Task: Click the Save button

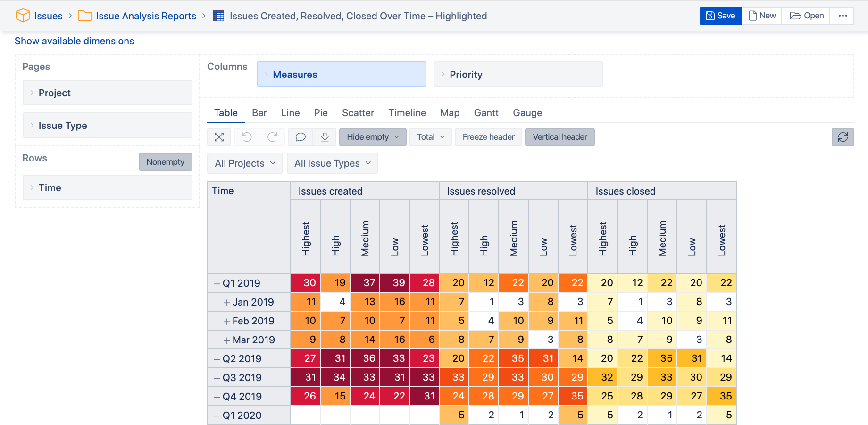Action: click(x=720, y=16)
